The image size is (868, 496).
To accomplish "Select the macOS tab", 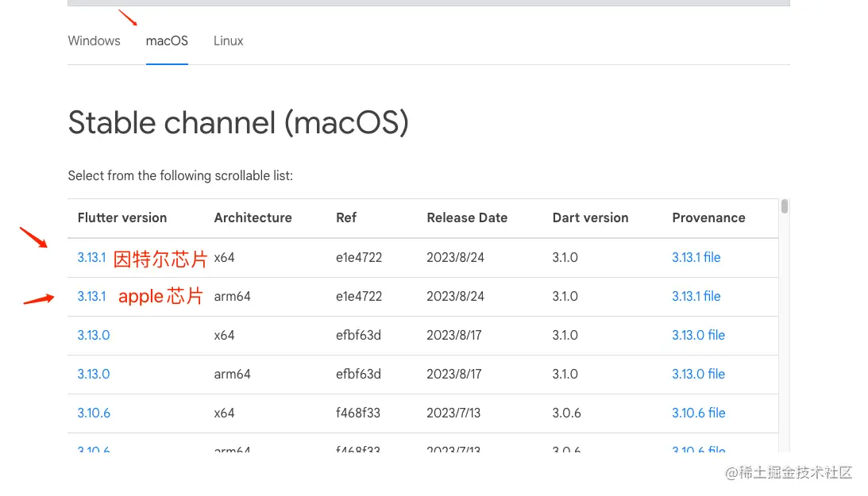I will coord(167,41).
